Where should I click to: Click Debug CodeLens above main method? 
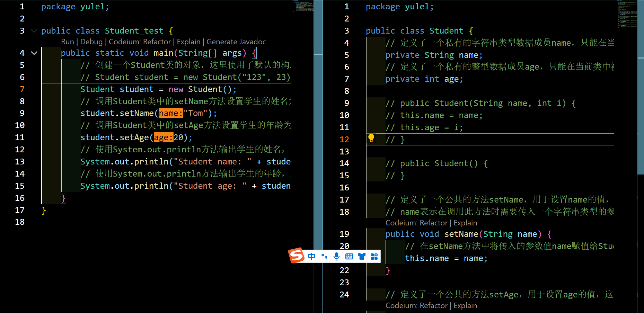pos(91,42)
